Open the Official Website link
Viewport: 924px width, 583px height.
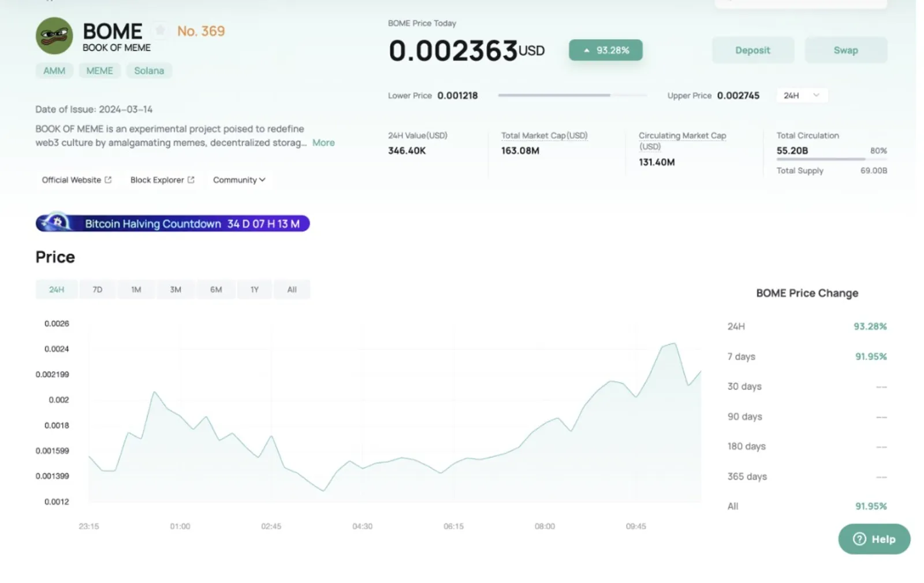pos(76,180)
